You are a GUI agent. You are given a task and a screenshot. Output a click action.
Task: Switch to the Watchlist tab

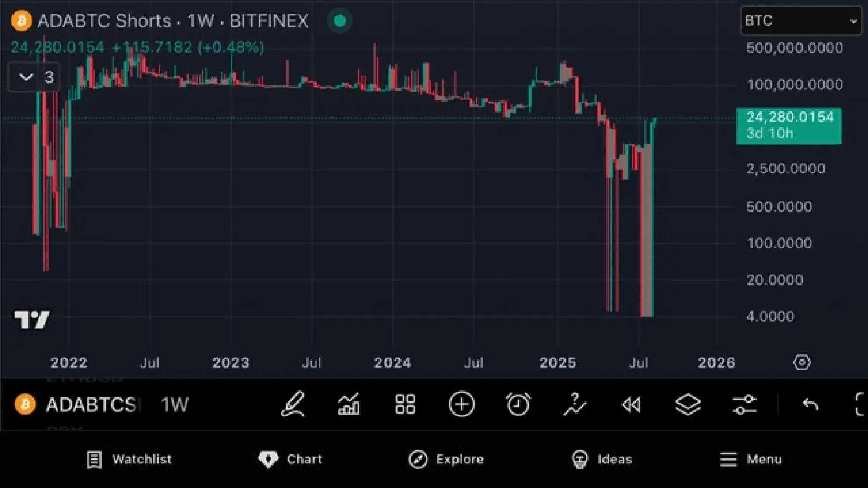tap(129, 459)
